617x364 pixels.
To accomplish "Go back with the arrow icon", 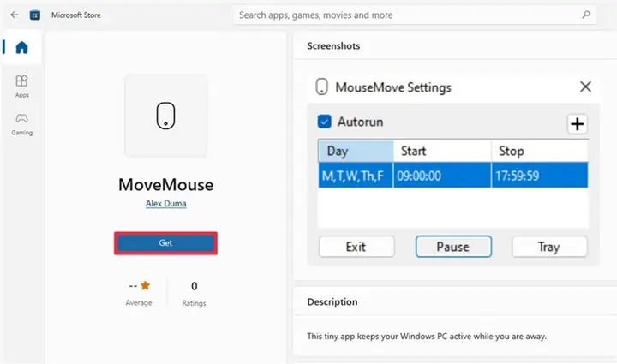I will pos(15,15).
